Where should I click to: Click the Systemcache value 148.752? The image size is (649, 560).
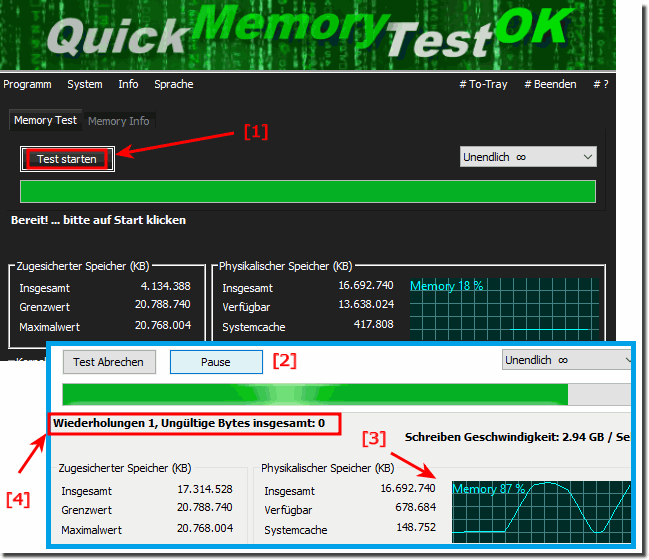pos(416,527)
